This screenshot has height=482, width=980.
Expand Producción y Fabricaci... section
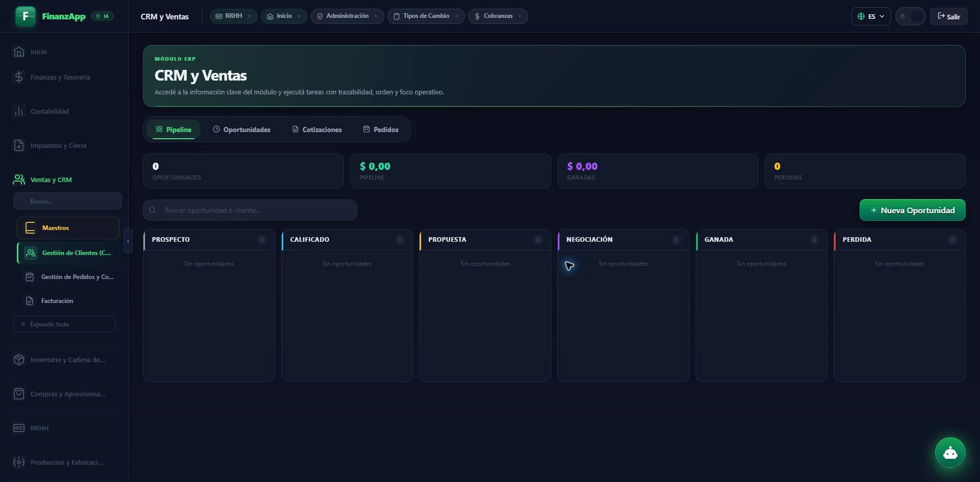(x=67, y=462)
